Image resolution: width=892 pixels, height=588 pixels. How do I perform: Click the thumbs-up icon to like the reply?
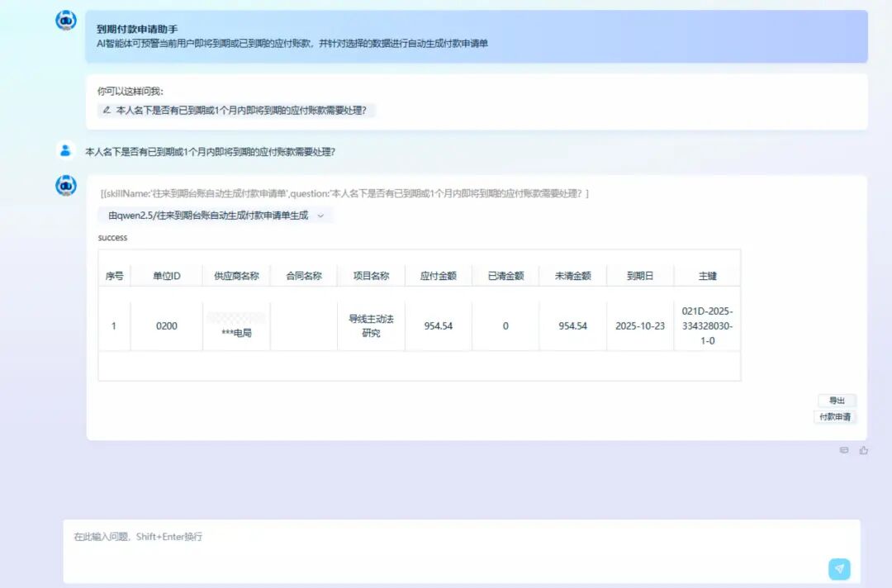point(864,450)
